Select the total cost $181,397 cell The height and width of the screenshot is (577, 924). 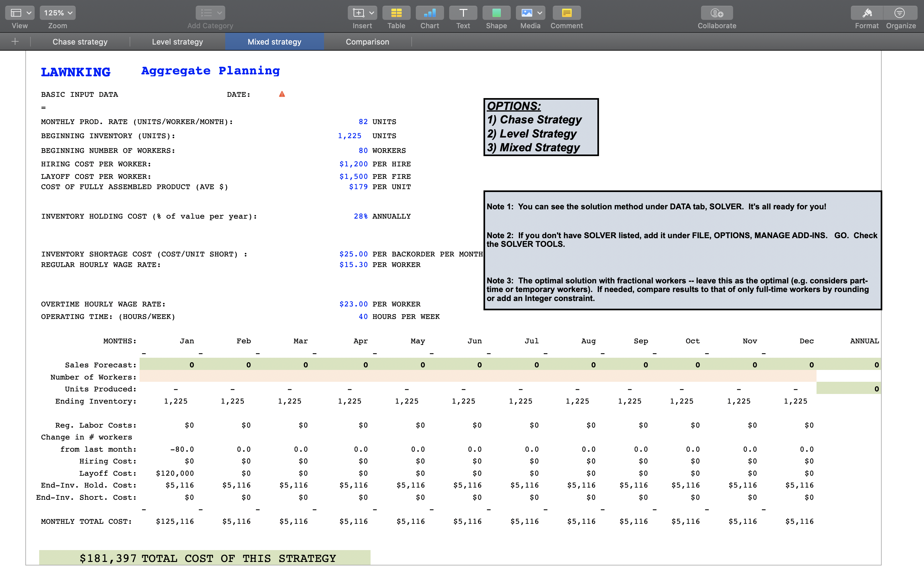(108, 558)
